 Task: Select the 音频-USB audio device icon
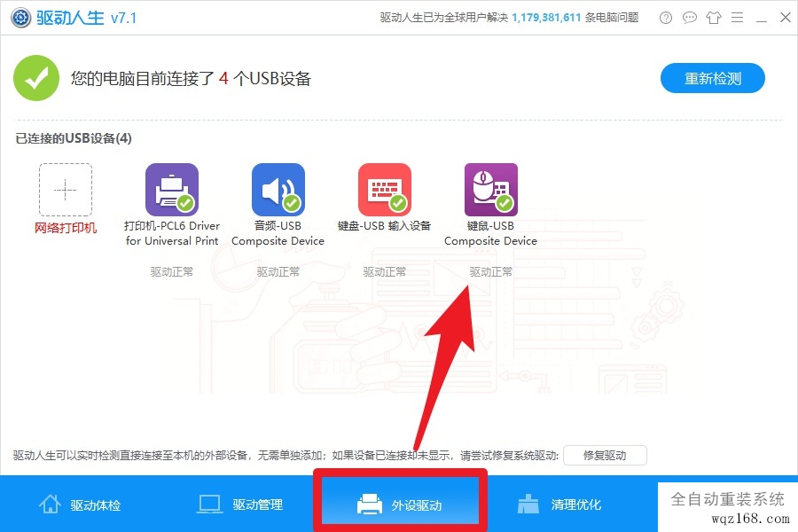click(x=278, y=190)
